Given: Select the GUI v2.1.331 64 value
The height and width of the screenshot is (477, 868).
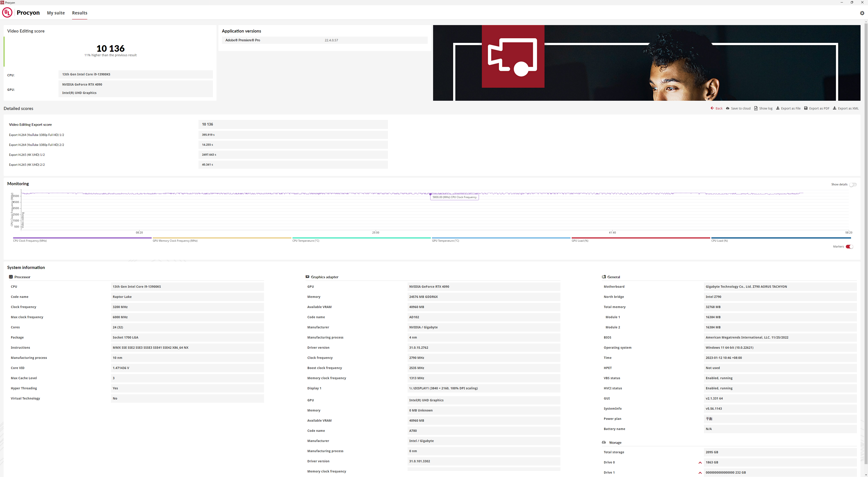Looking at the screenshot, I should (780, 399).
